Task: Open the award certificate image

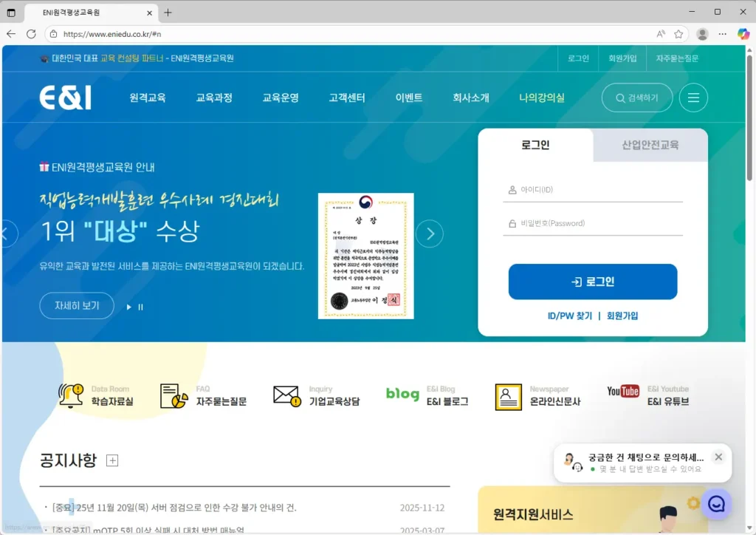Action: click(366, 256)
